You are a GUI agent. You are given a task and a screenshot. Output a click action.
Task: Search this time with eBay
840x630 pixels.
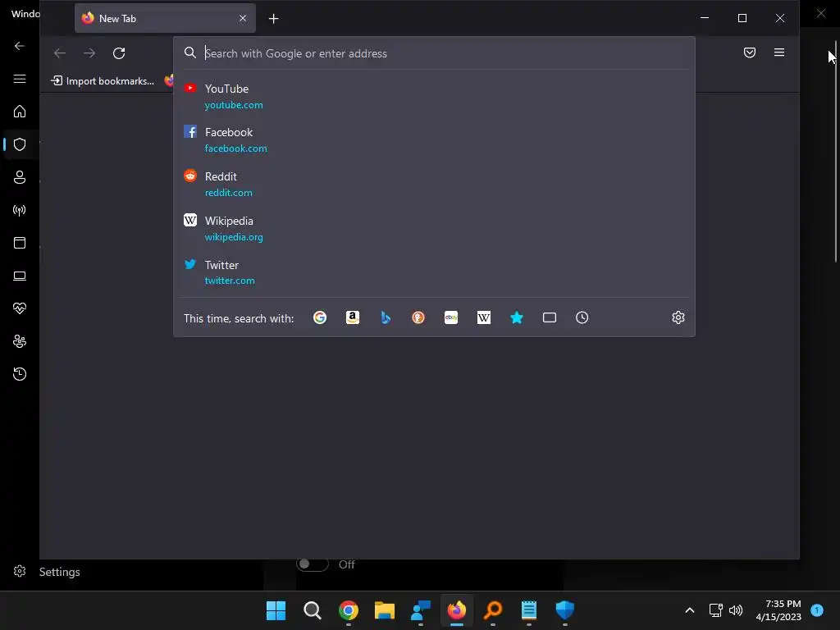pos(451,317)
